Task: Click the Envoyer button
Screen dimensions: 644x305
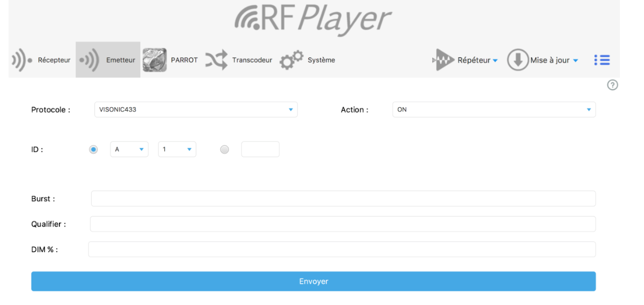Action: (313, 281)
